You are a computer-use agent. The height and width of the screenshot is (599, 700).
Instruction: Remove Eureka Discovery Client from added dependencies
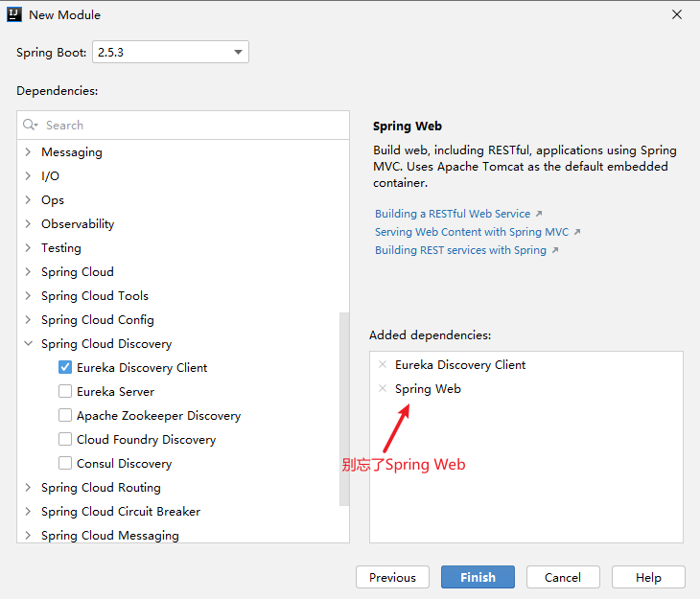[x=383, y=364]
